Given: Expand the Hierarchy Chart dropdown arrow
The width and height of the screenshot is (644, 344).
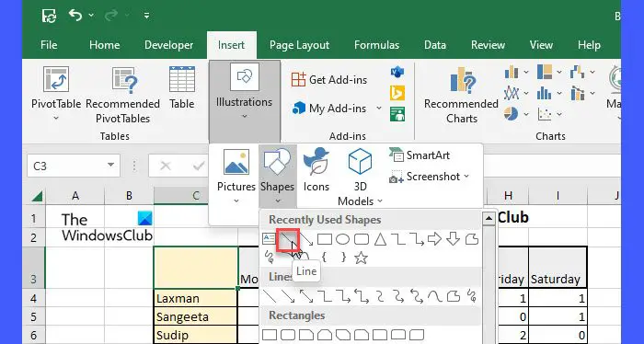Looking at the screenshot, I should (559, 73).
